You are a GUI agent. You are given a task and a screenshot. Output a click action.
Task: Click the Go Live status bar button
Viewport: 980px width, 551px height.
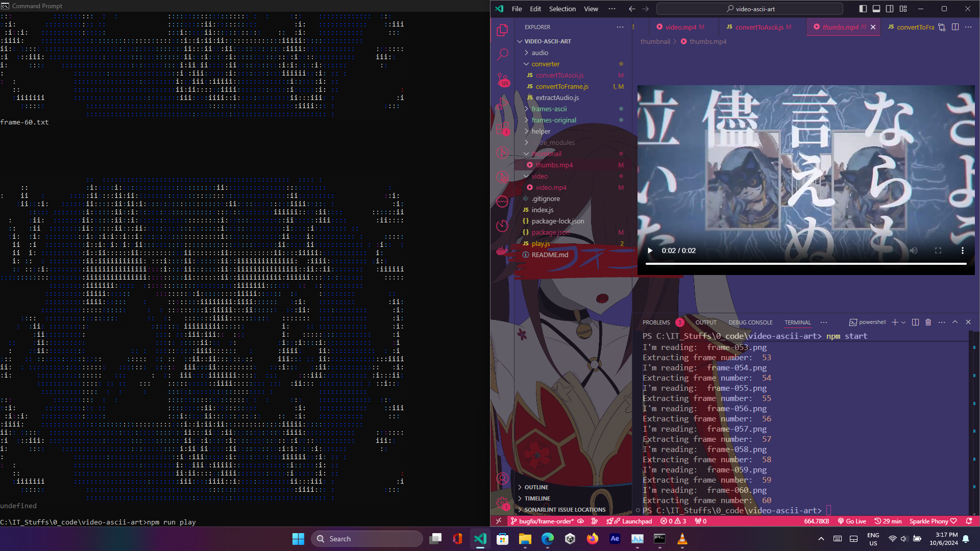[851, 521]
